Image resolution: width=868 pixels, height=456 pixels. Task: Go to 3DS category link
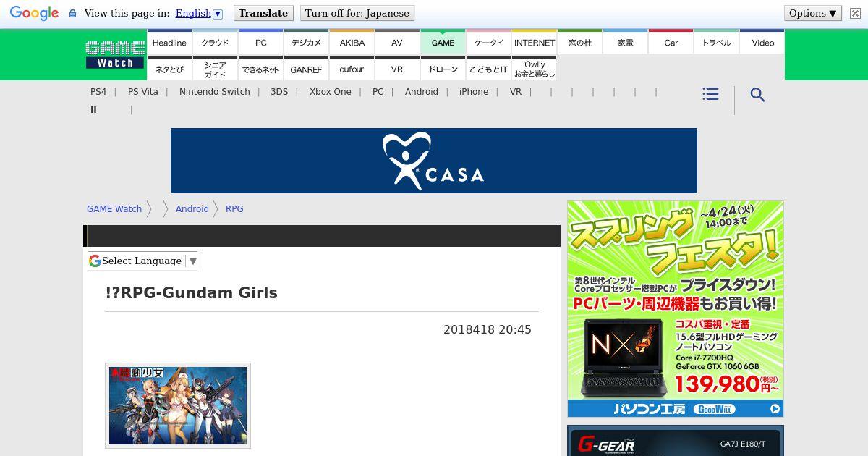(279, 92)
